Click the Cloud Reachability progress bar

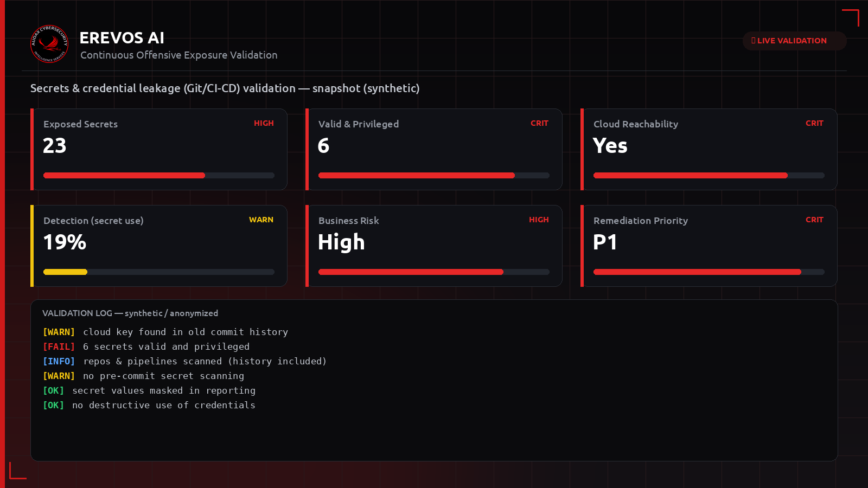[709, 176]
